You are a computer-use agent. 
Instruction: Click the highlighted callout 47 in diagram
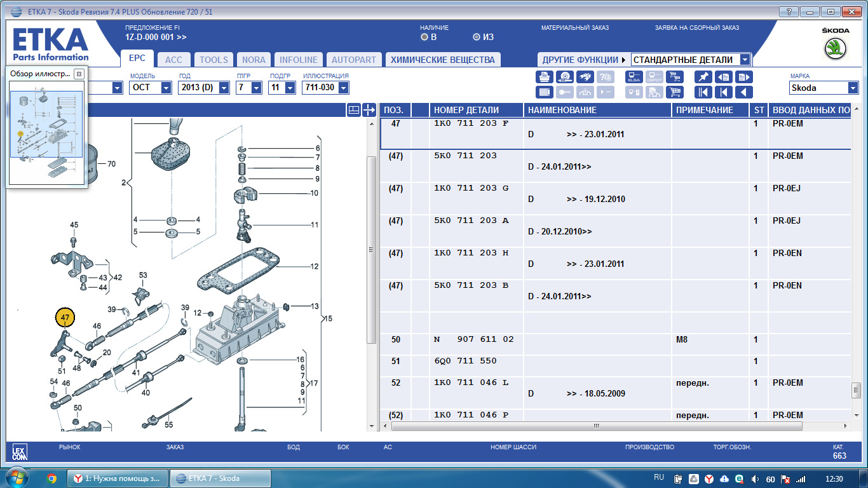[65, 316]
